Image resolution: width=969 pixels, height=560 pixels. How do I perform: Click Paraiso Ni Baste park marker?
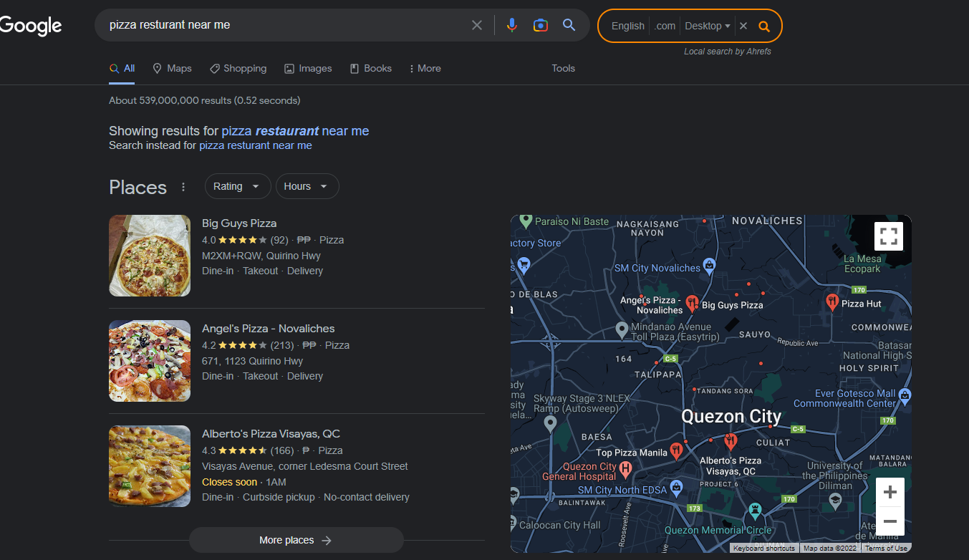click(526, 221)
